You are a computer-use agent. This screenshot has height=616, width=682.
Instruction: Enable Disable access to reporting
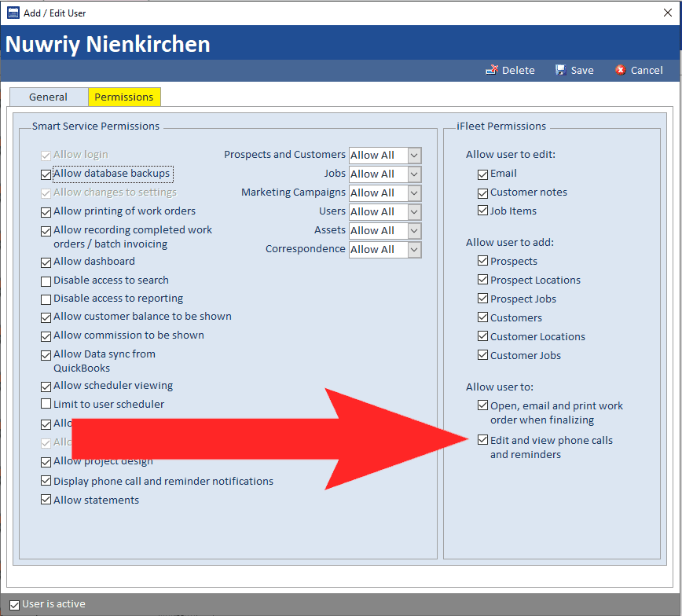pyautogui.click(x=46, y=299)
